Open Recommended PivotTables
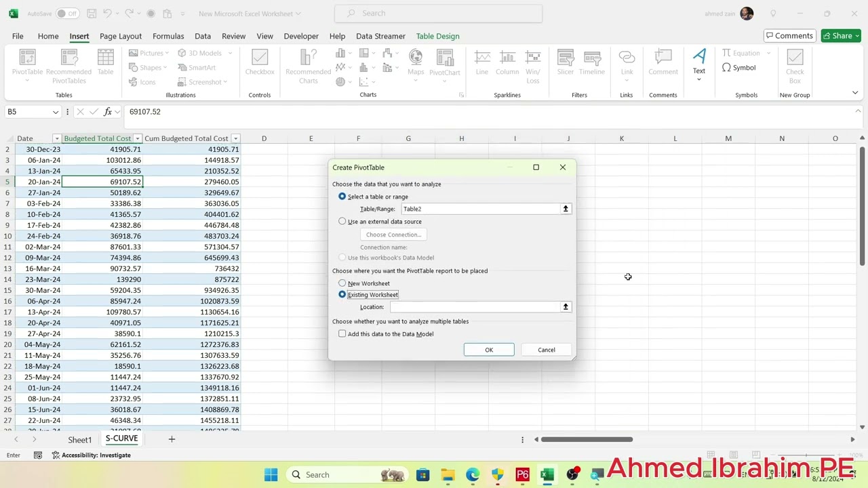The image size is (868, 488). click(68, 66)
